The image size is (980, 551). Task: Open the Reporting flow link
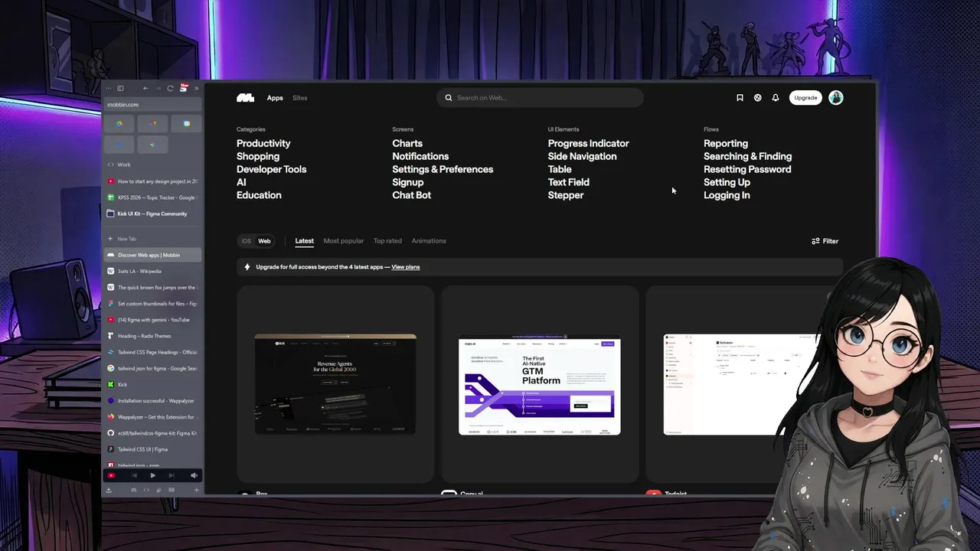pyautogui.click(x=726, y=143)
